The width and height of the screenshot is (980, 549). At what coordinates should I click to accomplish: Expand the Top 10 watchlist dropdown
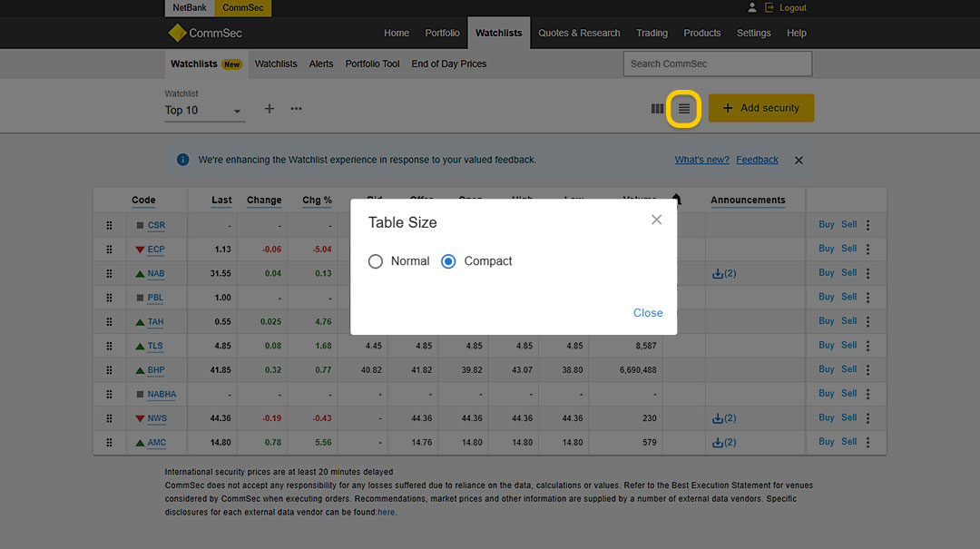point(204,111)
